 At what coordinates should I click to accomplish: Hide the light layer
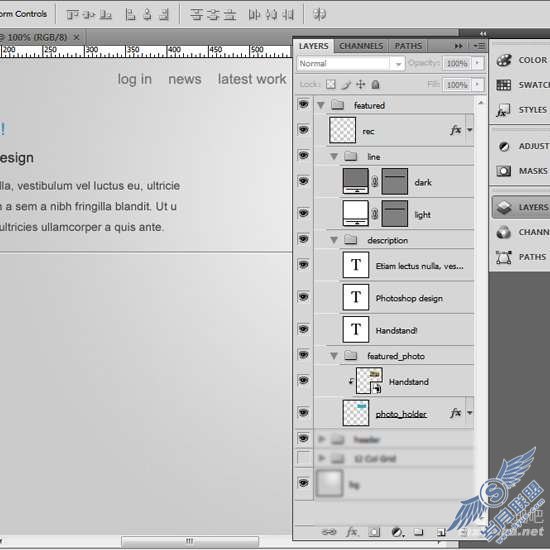coord(303,213)
